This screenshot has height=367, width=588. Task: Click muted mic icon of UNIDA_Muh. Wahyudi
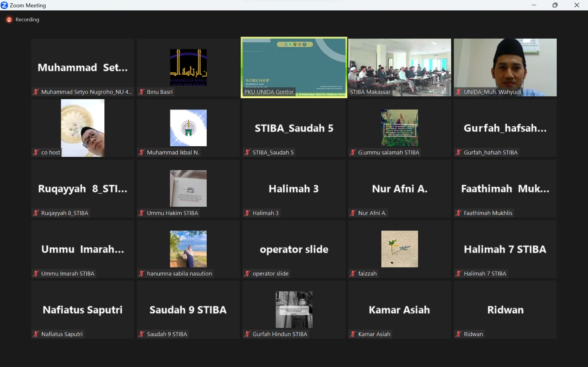click(x=459, y=92)
